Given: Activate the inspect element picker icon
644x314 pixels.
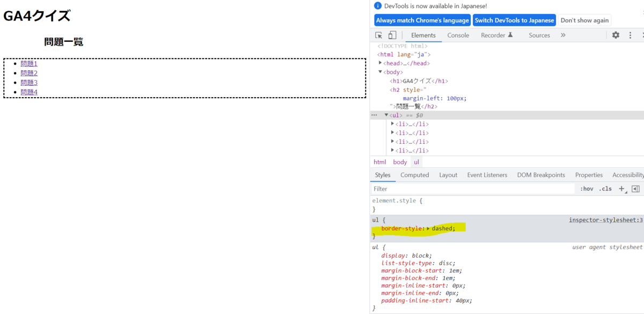Looking at the screenshot, I should [x=379, y=35].
